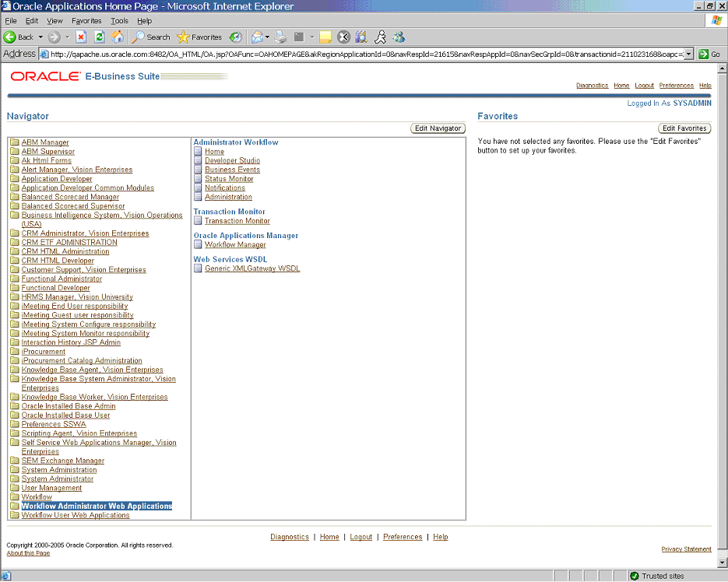Click the Stop page-loading icon
Image resolution: width=728 pixels, height=582 pixels.
(81, 37)
